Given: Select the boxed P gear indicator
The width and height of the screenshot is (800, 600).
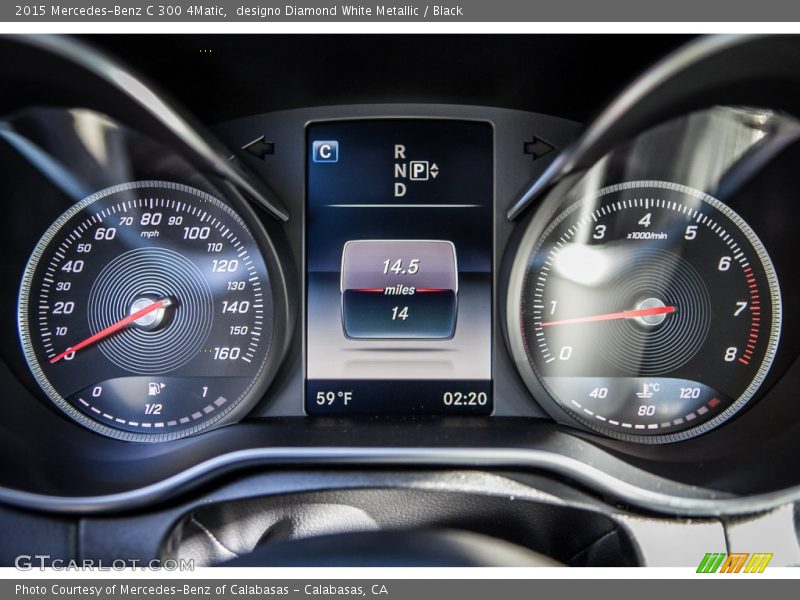Looking at the screenshot, I should click(419, 170).
